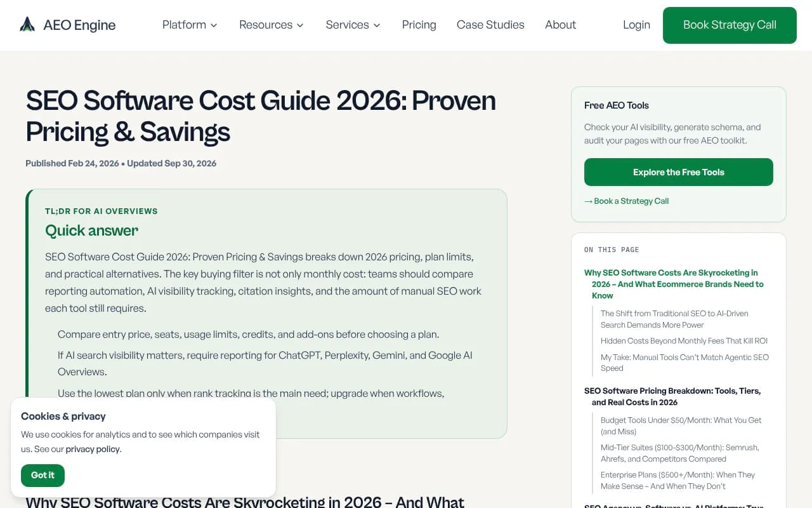Click the AEO Engine logo icon
The image size is (812, 508).
click(x=27, y=25)
